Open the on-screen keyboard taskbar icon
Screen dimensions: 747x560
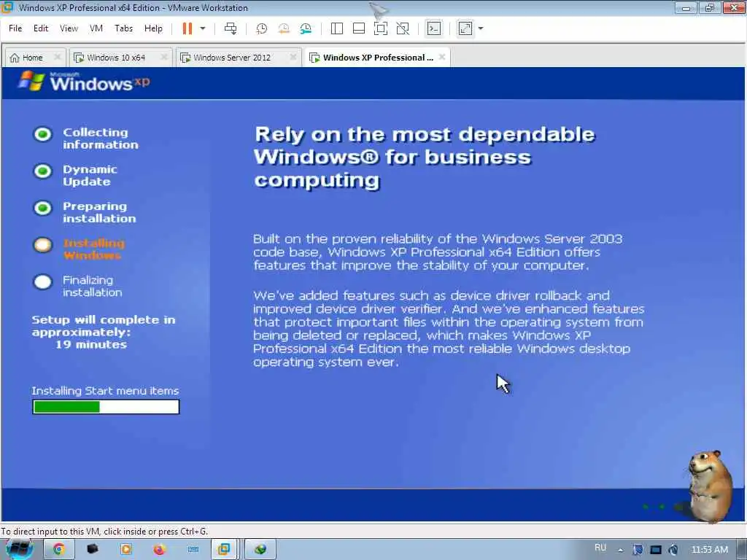pyautogui.click(x=193, y=549)
